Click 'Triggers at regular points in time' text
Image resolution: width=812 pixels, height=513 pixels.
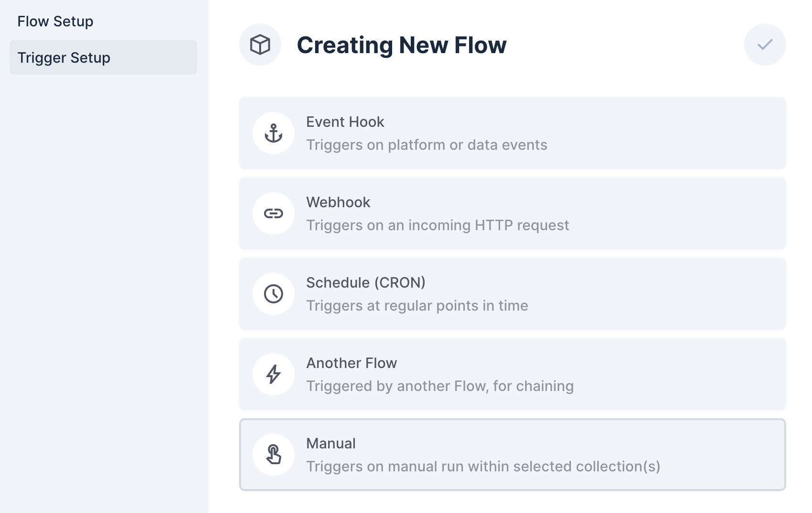417,305
